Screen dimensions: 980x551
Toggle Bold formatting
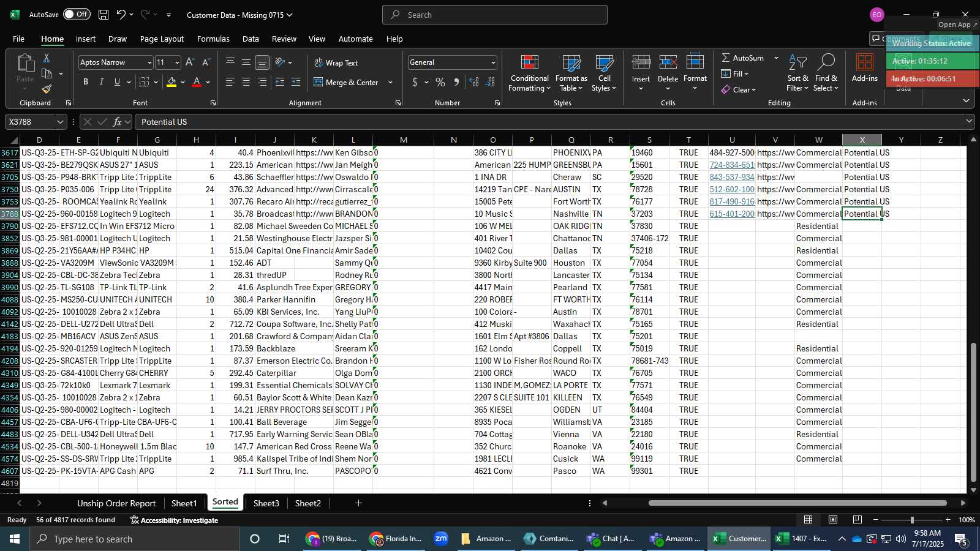(86, 82)
